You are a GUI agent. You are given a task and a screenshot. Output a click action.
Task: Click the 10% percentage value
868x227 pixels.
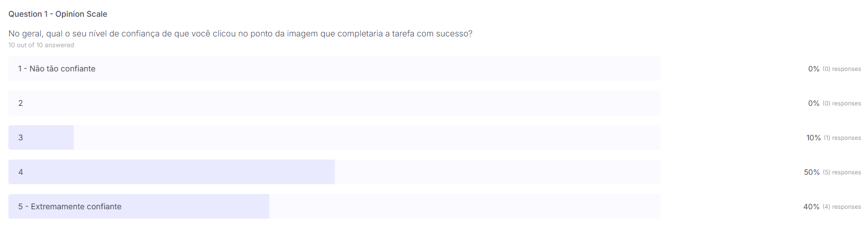[813, 138]
